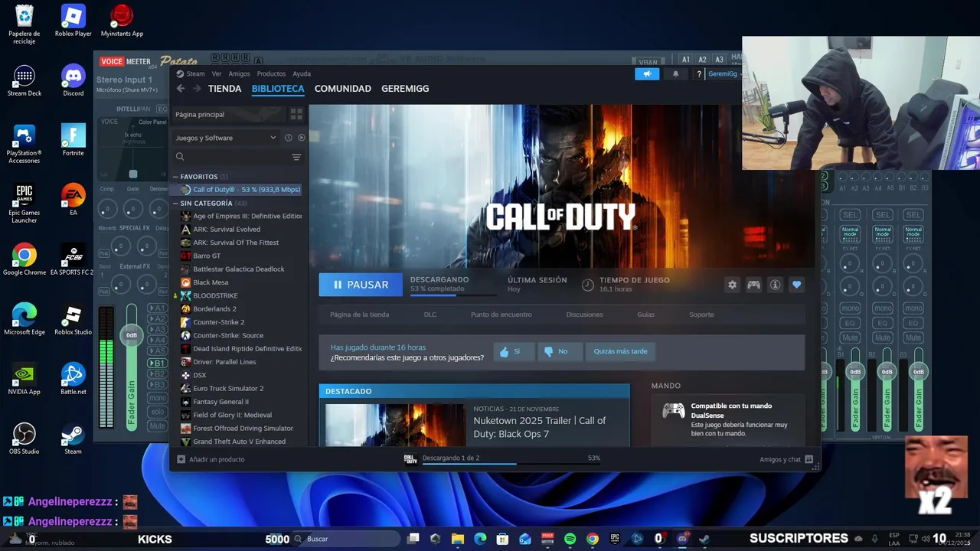Click Voicemeeter B3 bus fader knob
Image resolution: width=980 pixels, height=551 pixels.
pyautogui.click(x=918, y=372)
